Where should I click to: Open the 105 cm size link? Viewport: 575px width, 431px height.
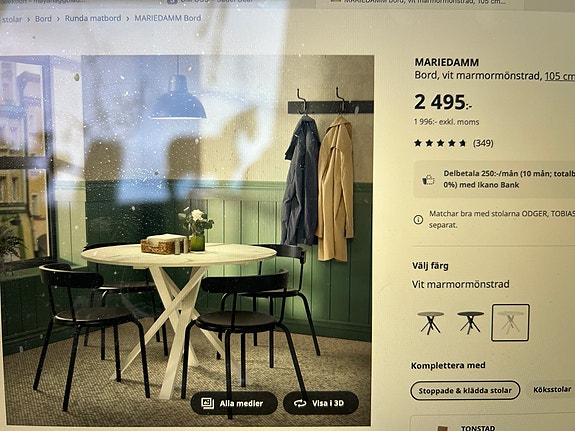pos(560,76)
